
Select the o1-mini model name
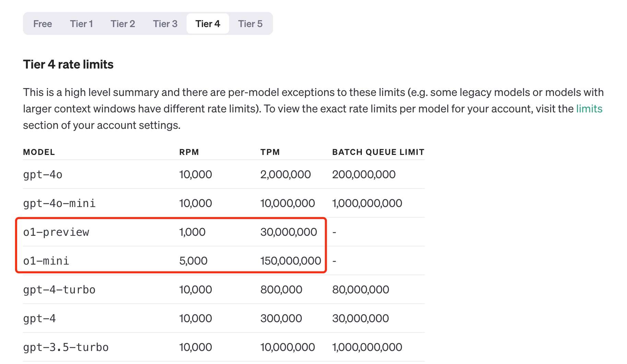(x=46, y=261)
